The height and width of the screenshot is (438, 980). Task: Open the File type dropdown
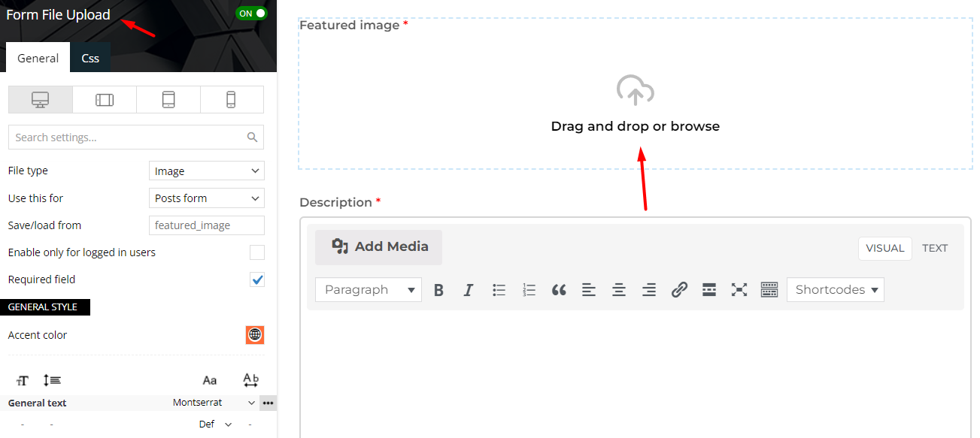point(207,171)
